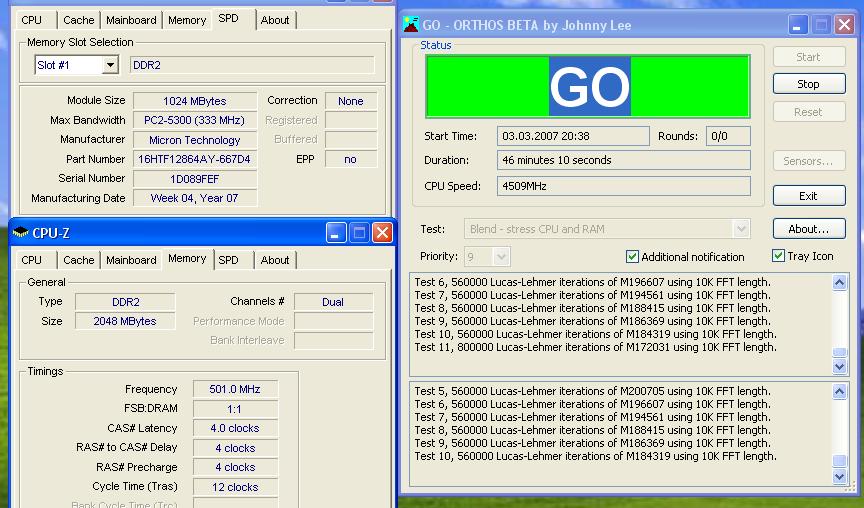Click the CPU-Z chip icon in title bar

[20, 233]
